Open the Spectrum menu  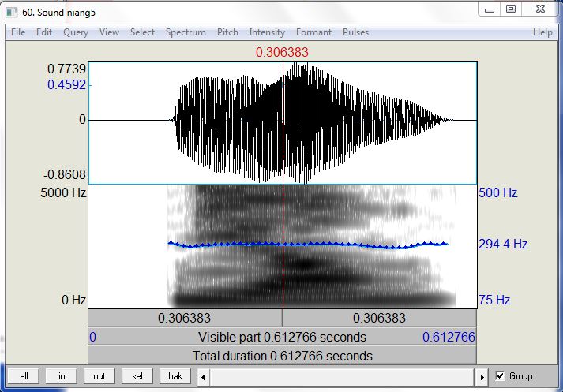186,32
